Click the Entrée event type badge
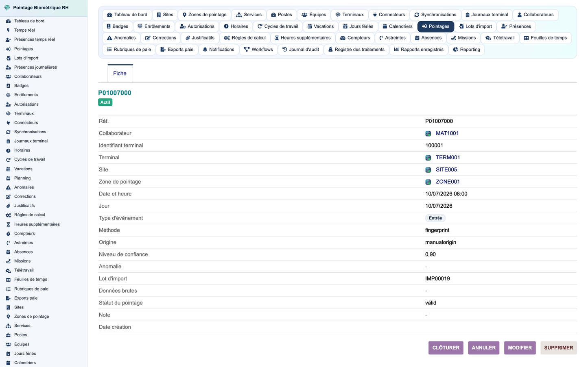 click(435, 218)
